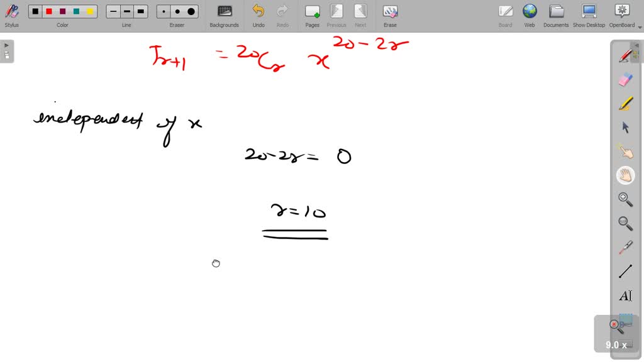Undo the last stroke
The width and height of the screenshot is (644, 362).
pos(258,16)
